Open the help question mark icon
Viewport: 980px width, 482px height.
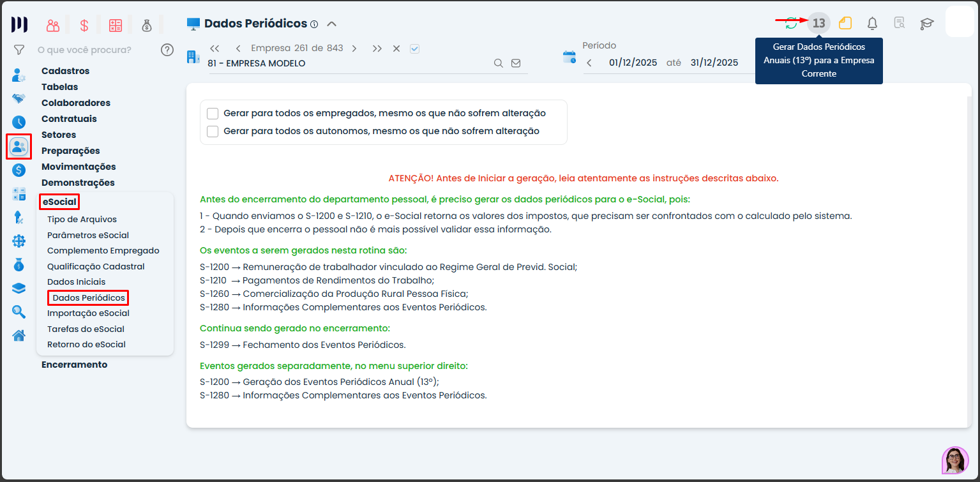(167, 50)
